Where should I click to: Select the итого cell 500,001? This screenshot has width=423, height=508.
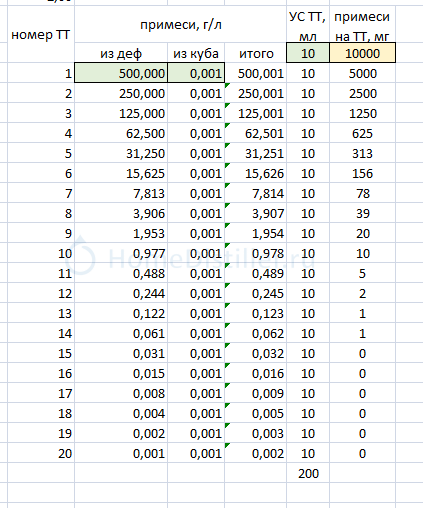click(x=256, y=73)
